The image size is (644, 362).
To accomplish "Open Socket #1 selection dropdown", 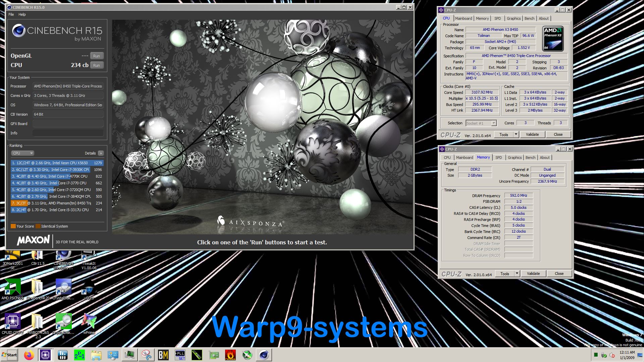I will (x=481, y=123).
